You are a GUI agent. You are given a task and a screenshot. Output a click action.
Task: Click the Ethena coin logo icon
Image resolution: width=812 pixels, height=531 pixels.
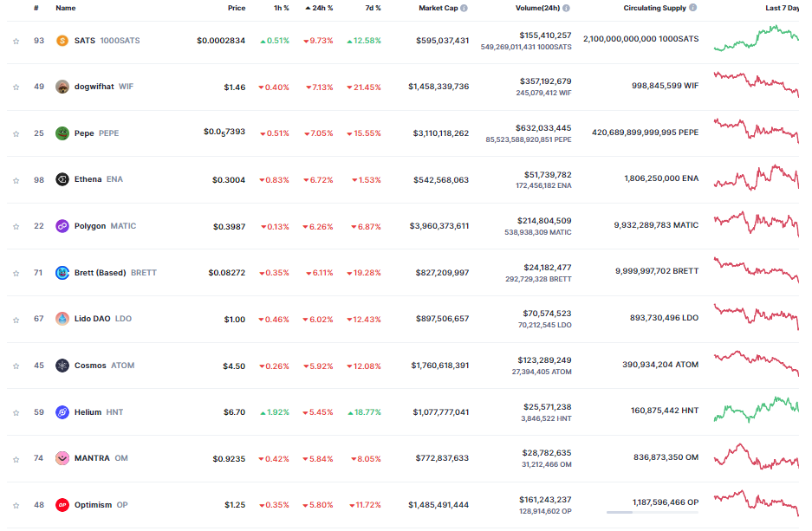tap(62, 179)
